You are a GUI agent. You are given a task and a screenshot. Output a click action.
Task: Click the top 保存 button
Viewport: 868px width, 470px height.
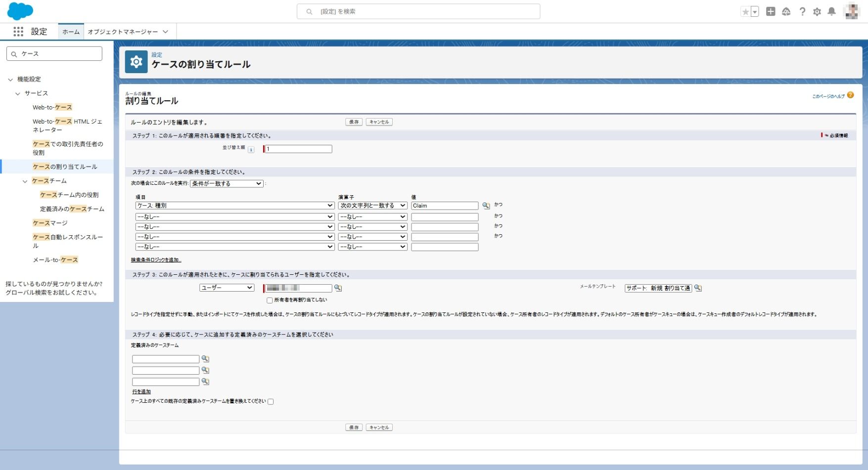pyautogui.click(x=354, y=122)
